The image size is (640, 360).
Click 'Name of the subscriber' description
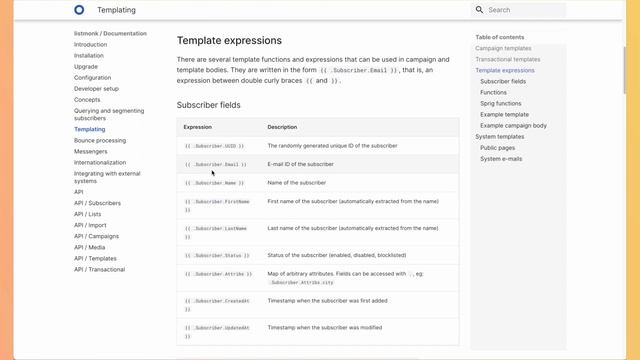(297, 183)
